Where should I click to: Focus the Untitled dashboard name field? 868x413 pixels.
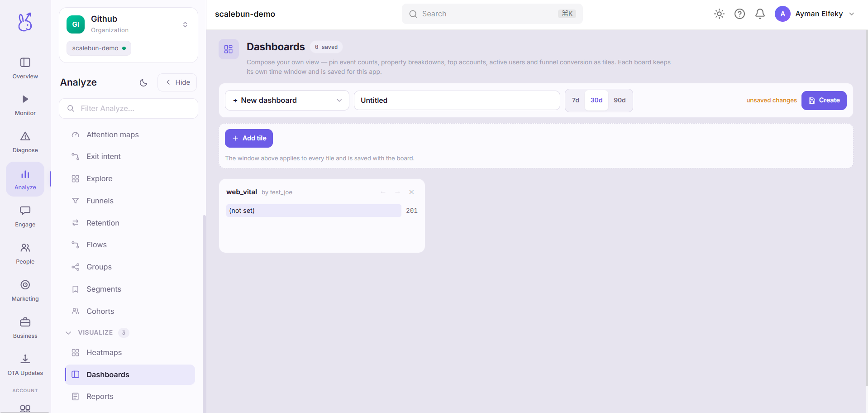point(457,101)
